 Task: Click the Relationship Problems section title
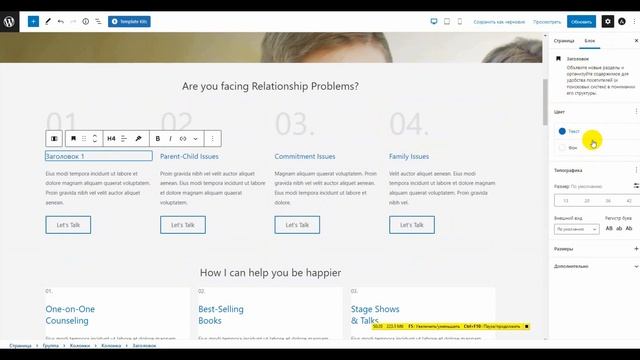(x=270, y=86)
